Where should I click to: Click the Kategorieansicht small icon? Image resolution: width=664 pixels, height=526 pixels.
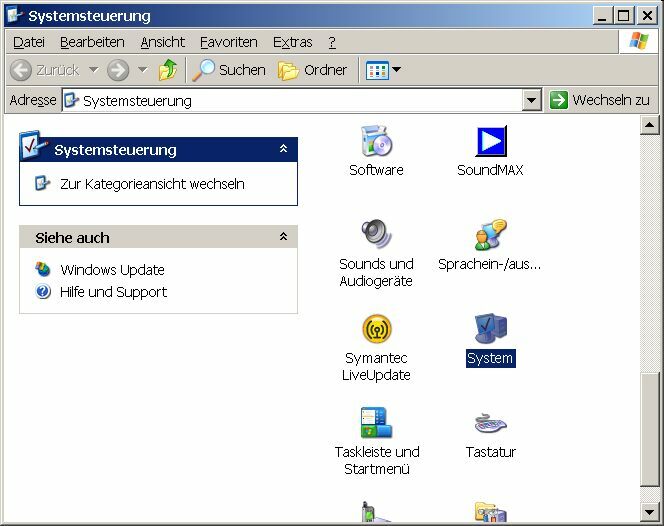click(x=42, y=183)
